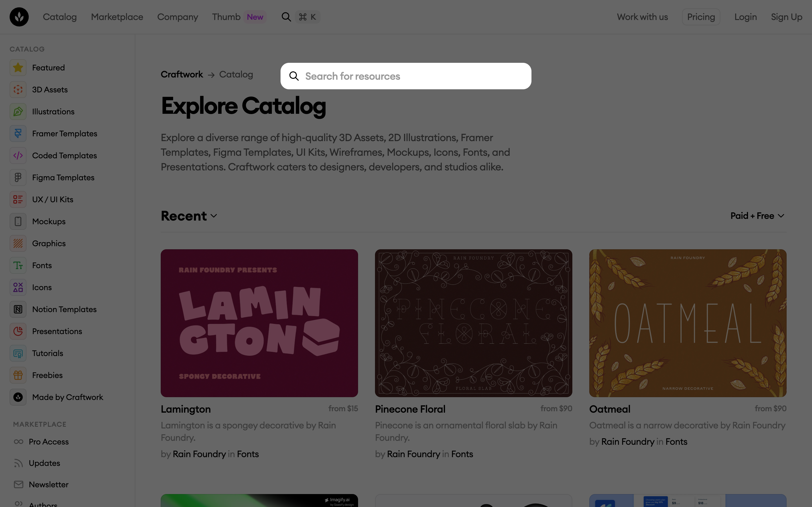
Task: Select the Illustrations pen icon
Action: 18,111
